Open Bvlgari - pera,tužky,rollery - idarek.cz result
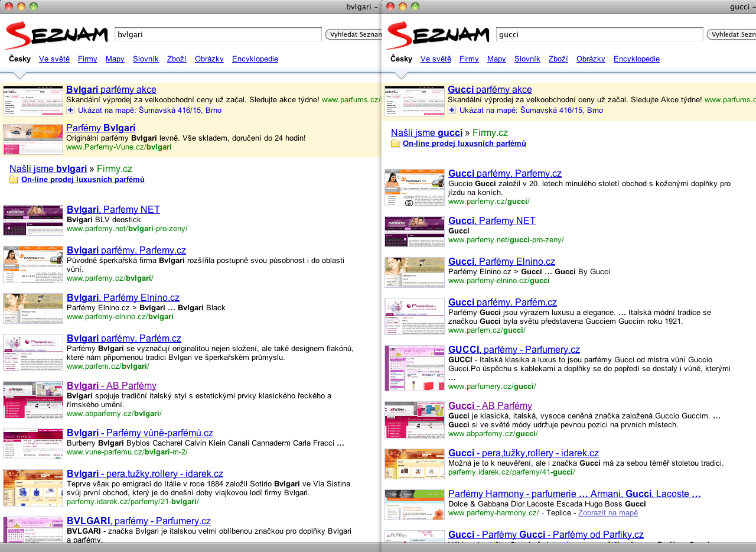This screenshot has height=552, width=756. 145,473
